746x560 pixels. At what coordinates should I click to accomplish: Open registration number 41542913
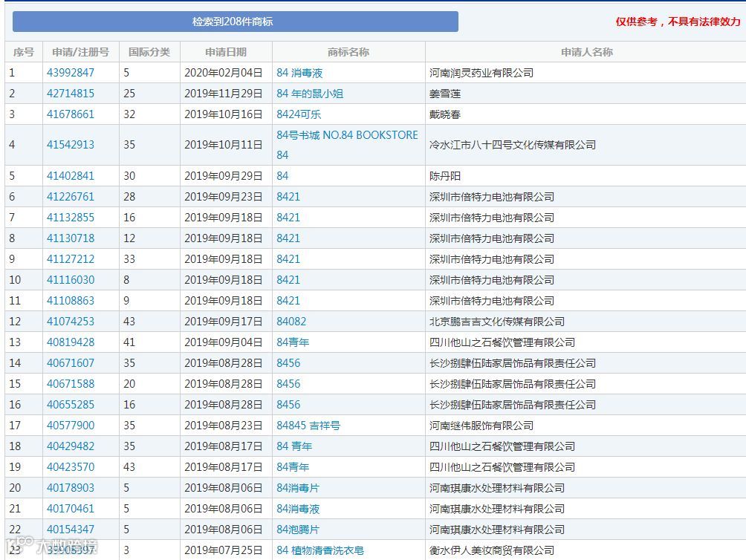71,145
